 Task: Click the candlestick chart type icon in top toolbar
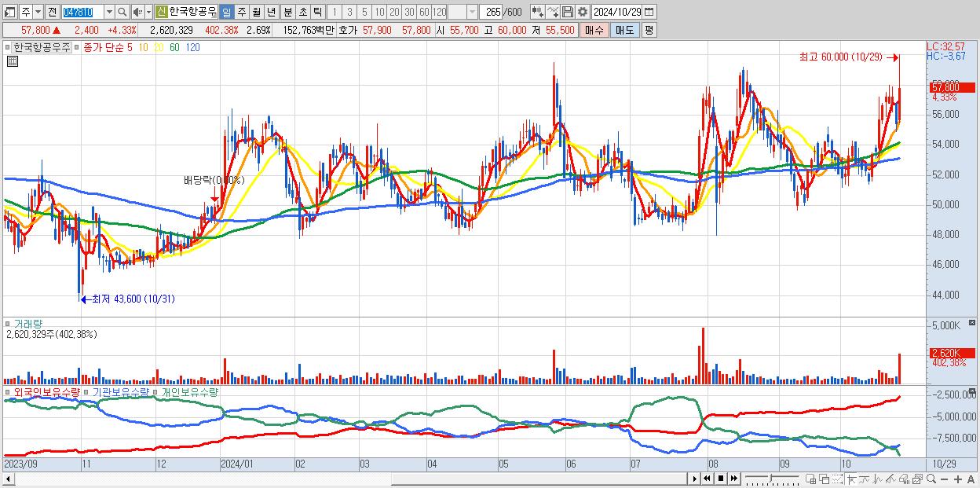(537, 12)
